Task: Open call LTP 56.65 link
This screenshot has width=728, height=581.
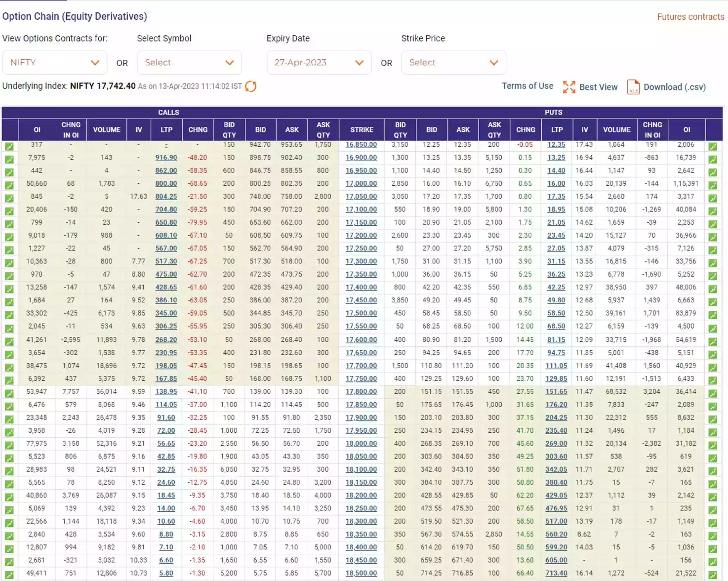Action: pyautogui.click(x=166, y=444)
